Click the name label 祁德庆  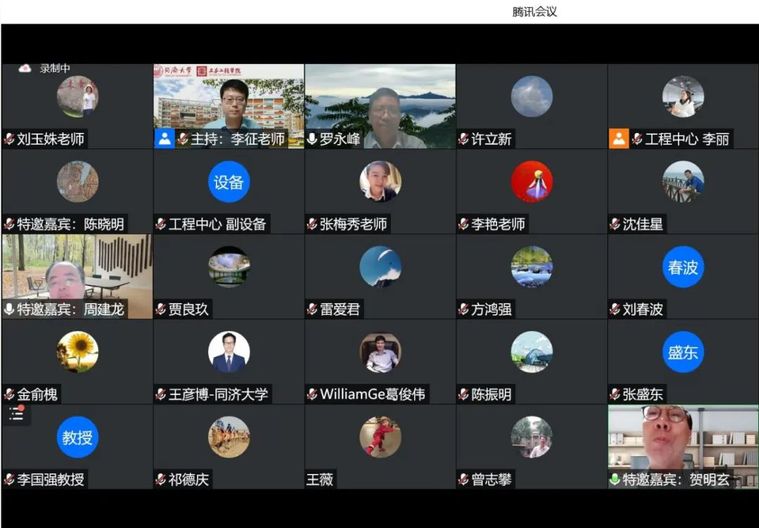(188, 479)
